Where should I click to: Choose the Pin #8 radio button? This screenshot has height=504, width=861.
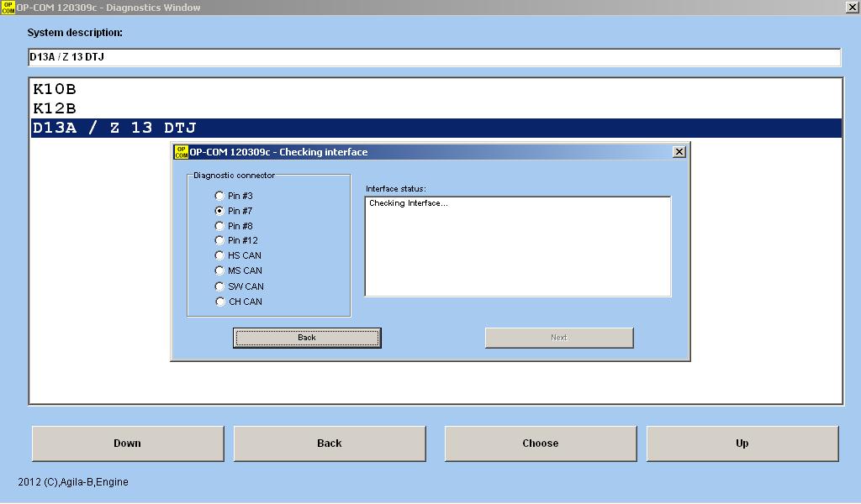[x=219, y=226]
